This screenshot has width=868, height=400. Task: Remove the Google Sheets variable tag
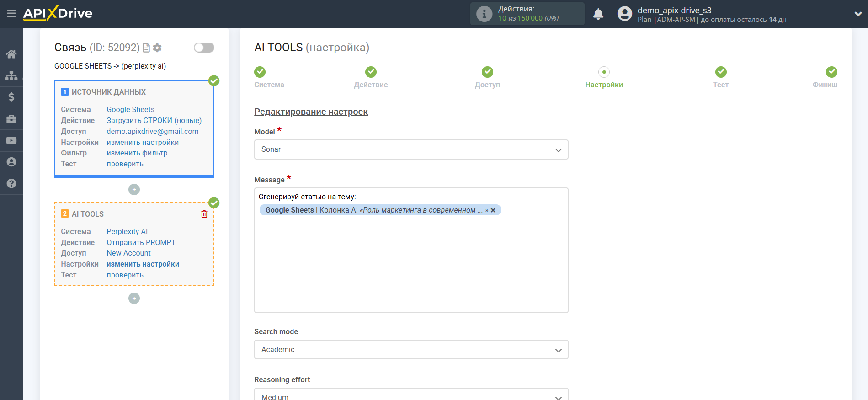493,210
